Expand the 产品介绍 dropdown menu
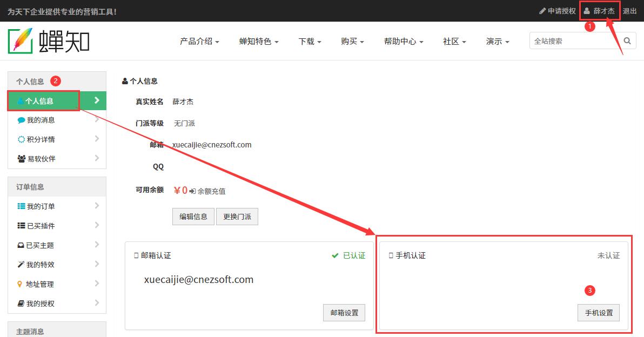 click(x=199, y=42)
